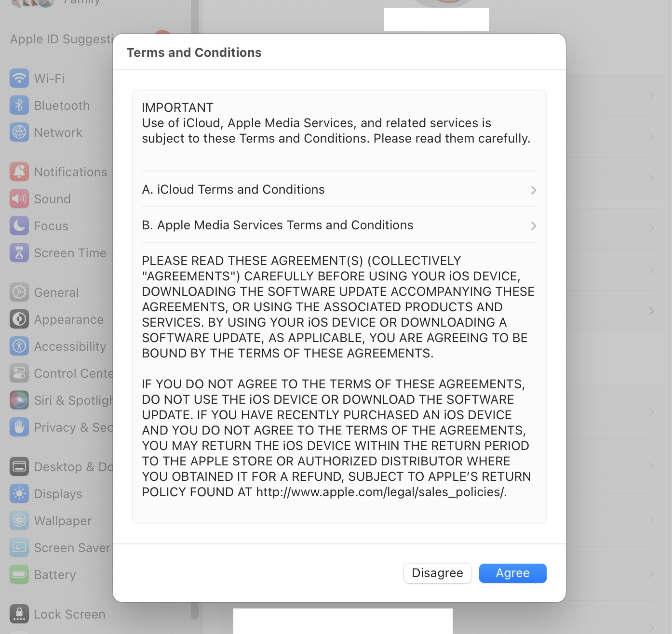Open Lock Screen padlock icon

click(19, 614)
